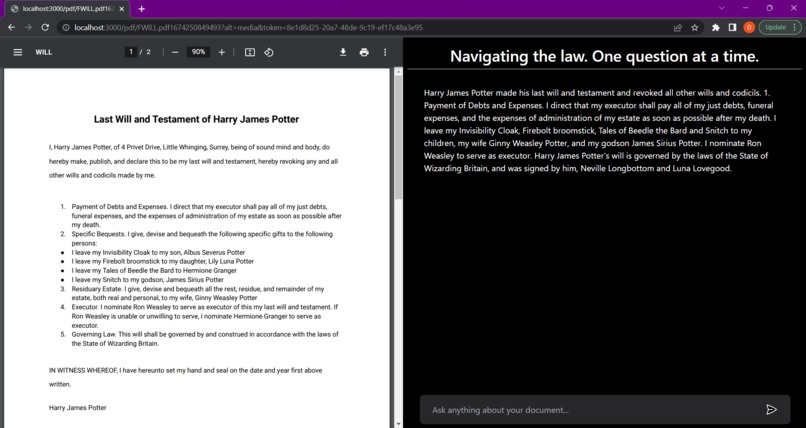Click the Invisibility Cloak bequest line

click(158, 252)
